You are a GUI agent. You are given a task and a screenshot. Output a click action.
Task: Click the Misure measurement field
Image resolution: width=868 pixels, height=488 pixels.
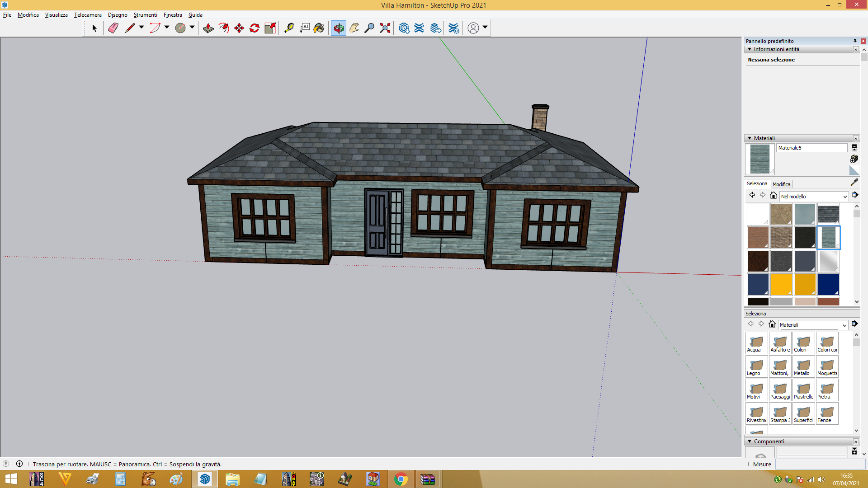point(820,464)
